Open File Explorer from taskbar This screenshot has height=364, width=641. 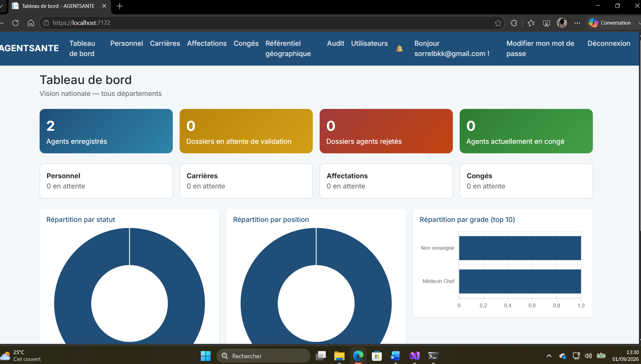point(339,356)
